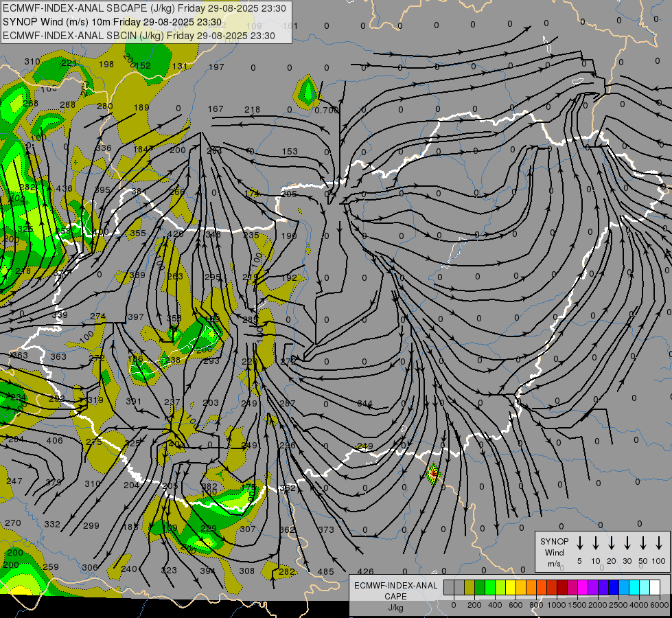The image size is (672, 618).
Task: Click the '373' value on the map
Action: [x=326, y=529]
